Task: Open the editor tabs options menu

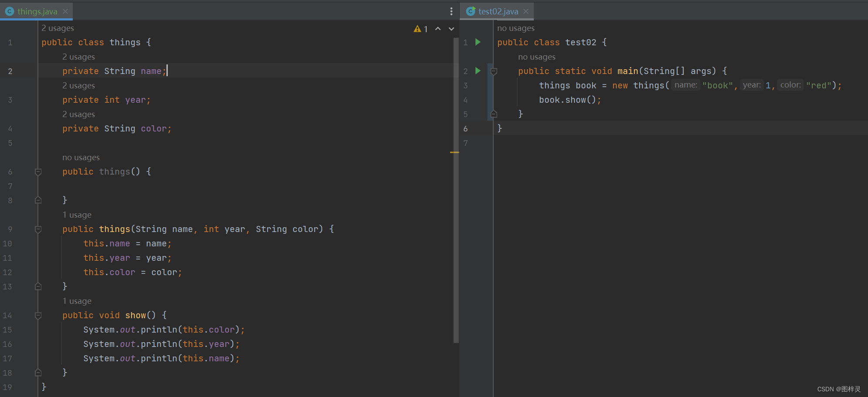Action: (451, 11)
